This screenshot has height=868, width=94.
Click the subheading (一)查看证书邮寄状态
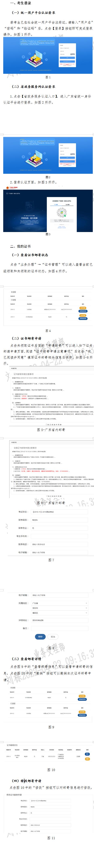point(30,255)
